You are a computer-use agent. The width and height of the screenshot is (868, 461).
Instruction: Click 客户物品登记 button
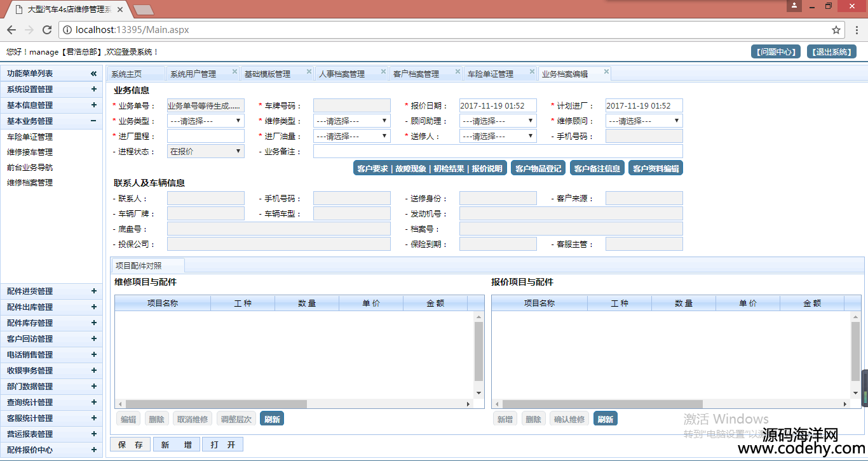tap(538, 168)
